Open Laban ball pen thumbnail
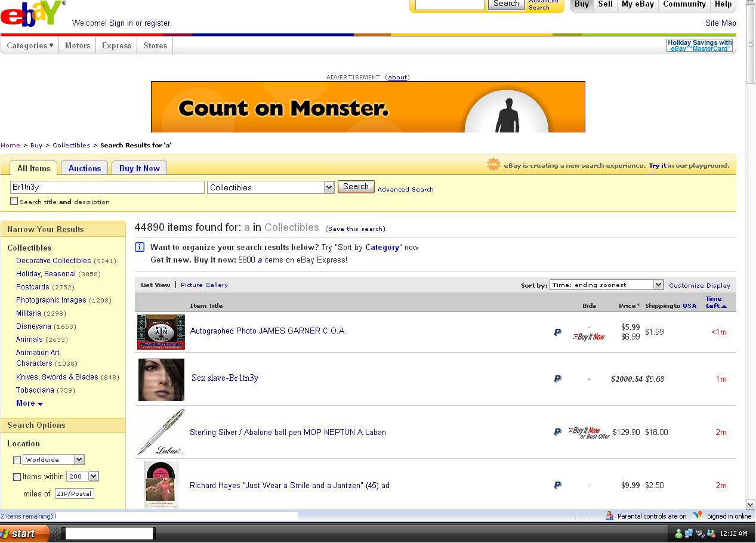 coord(161,432)
